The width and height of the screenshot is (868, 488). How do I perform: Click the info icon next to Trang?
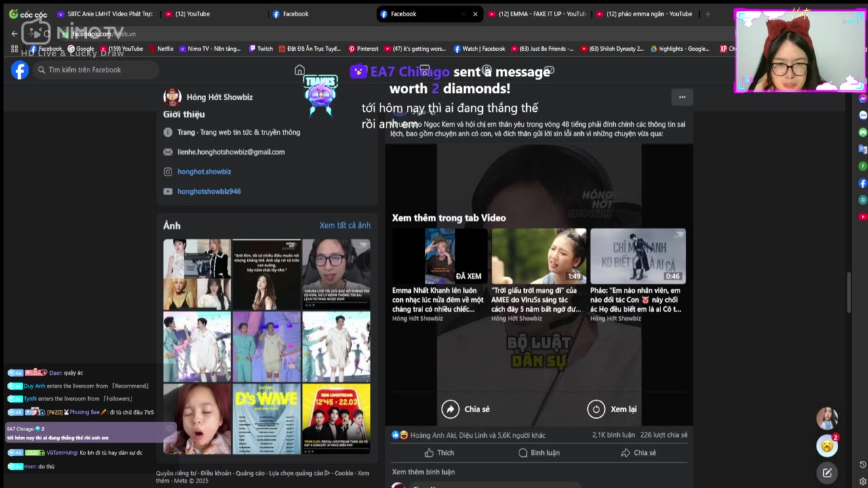(167, 132)
